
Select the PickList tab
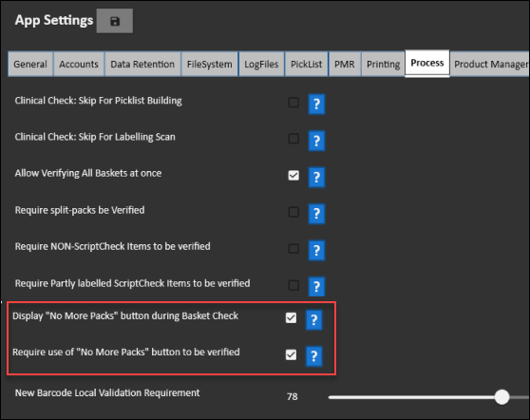(x=306, y=64)
